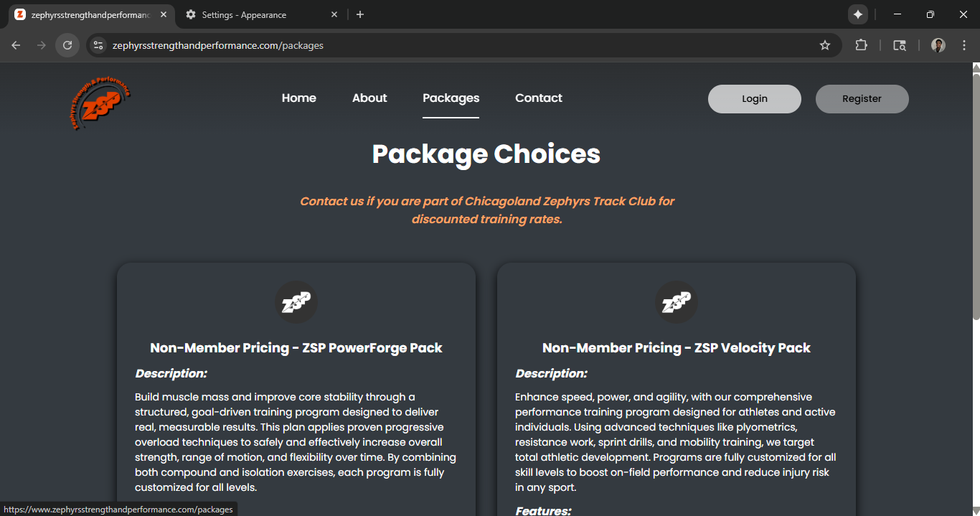Open the Chrome three-dot menu

point(964,44)
